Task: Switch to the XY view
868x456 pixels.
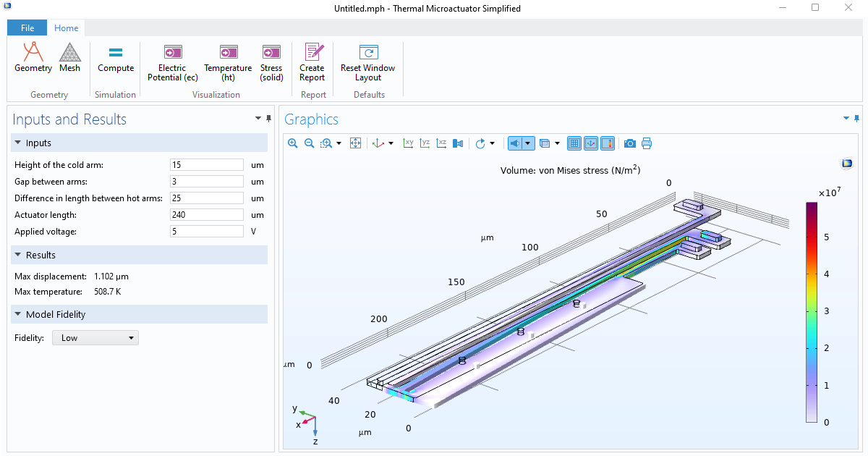Action: click(x=409, y=143)
